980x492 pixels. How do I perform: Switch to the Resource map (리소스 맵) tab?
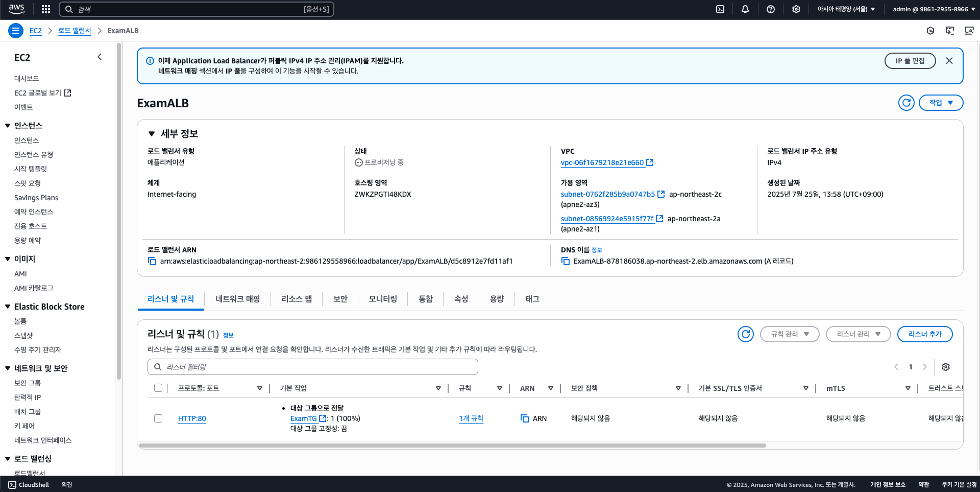297,299
